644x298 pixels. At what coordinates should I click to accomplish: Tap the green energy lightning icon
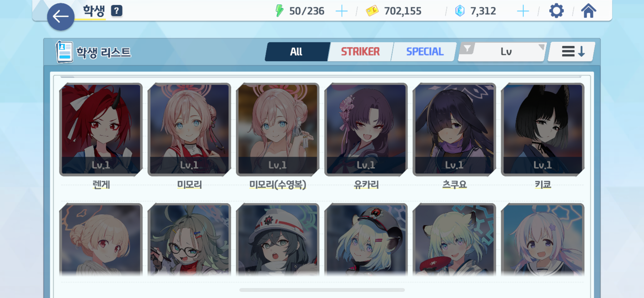click(280, 11)
